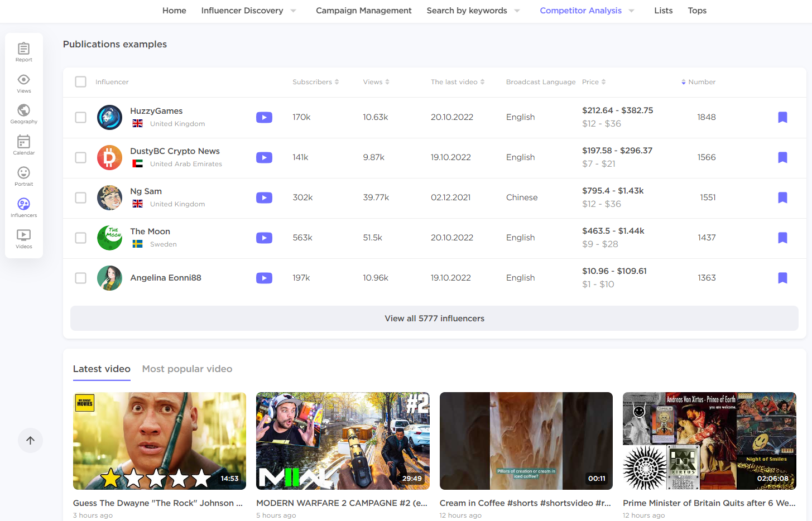Go to the Home menu item
The width and height of the screenshot is (812, 521).
[x=174, y=11]
